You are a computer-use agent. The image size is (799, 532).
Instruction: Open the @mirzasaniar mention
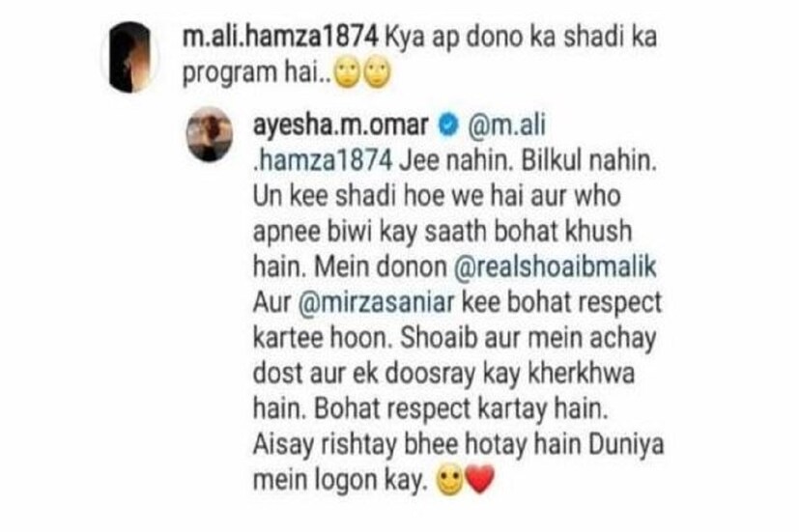tap(376, 303)
